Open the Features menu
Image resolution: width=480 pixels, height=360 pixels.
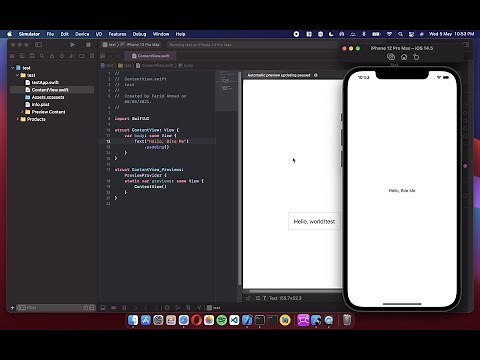[x=117, y=34]
